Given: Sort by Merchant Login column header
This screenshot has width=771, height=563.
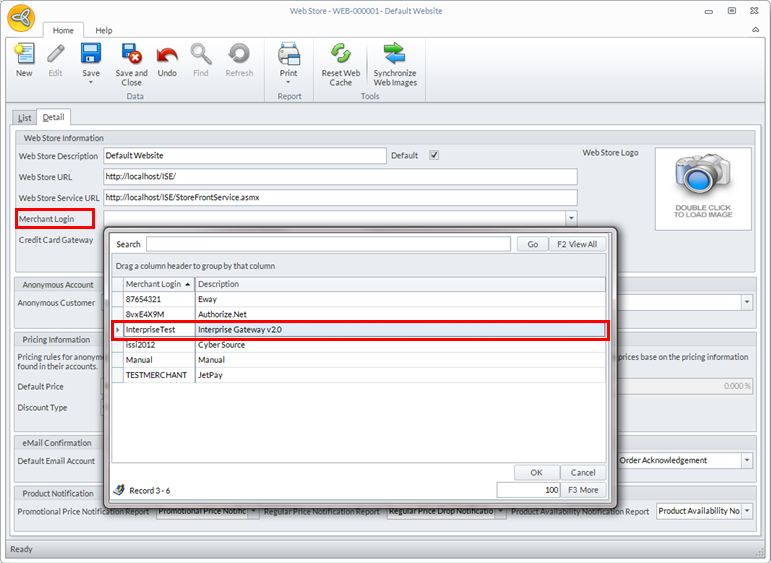Looking at the screenshot, I should click(x=158, y=284).
